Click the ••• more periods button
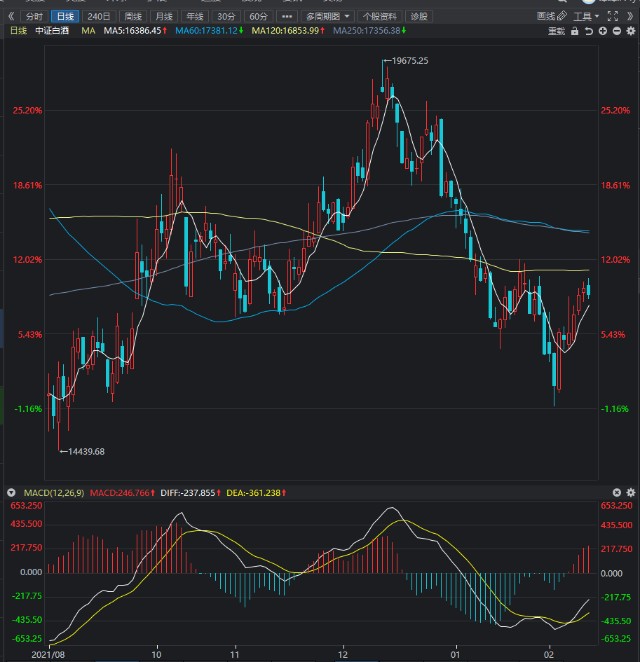 [288, 17]
